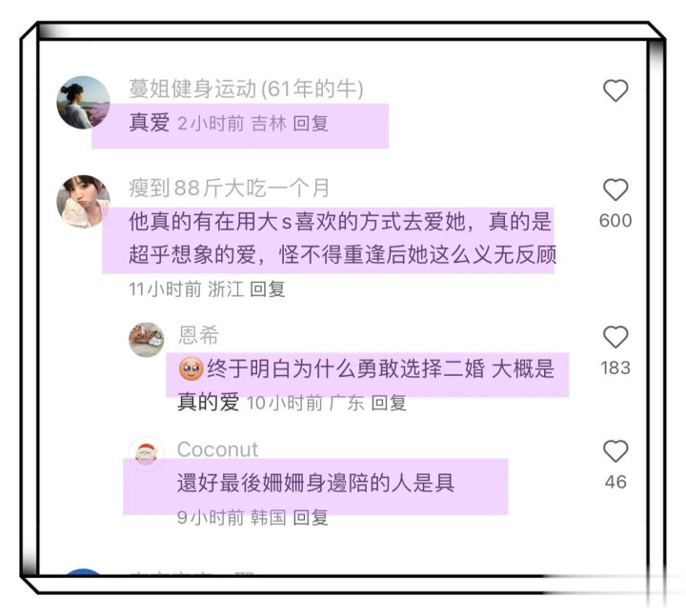This screenshot has width=686, height=616.
Task: Like Coconut's reply with 46 likes
Action: tap(615, 451)
